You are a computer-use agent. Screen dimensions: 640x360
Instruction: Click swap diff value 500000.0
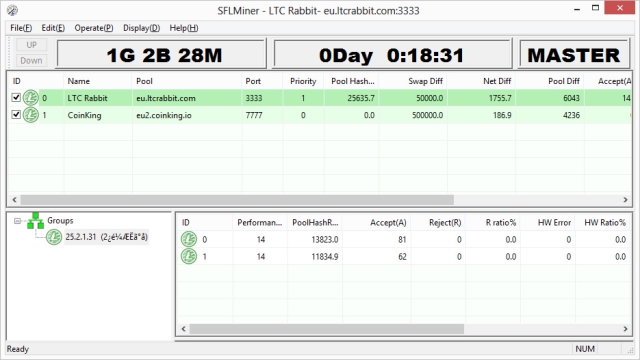pyautogui.click(x=427, y=116)
